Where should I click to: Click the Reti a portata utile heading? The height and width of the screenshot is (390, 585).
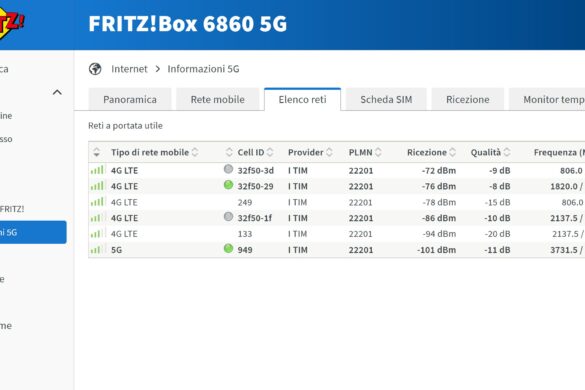point(125,126)
